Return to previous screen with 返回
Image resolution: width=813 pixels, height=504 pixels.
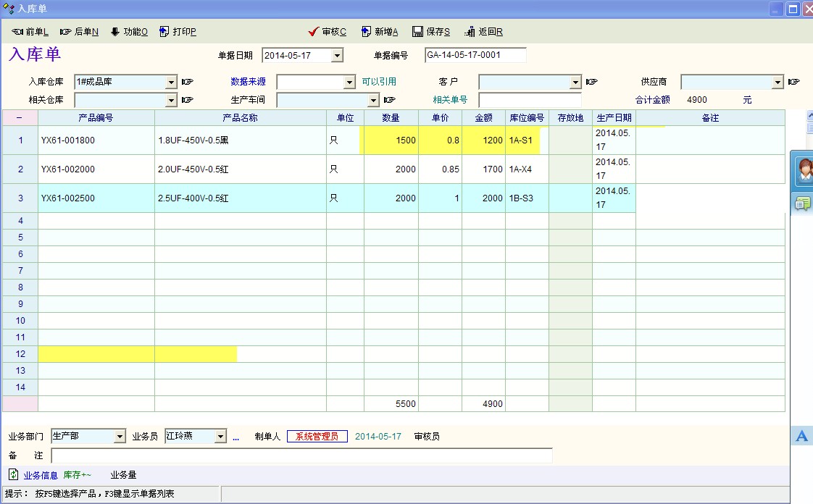(x=483, y=32)
